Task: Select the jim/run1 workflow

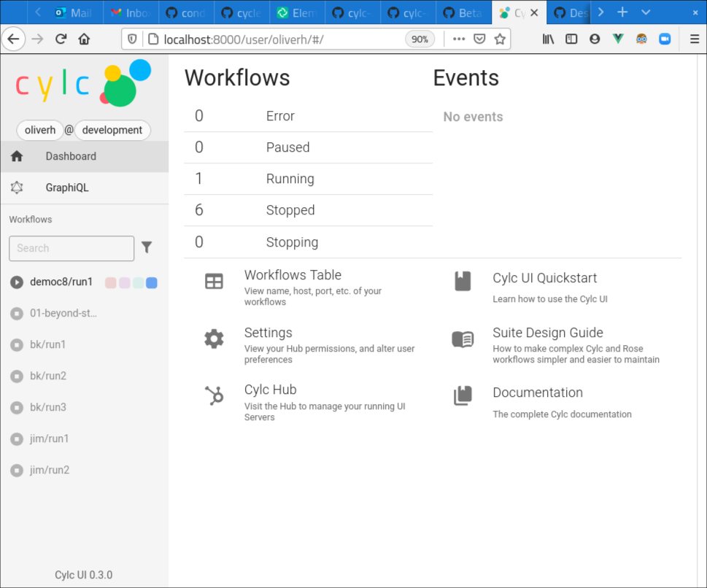Action: click(50, 438)
